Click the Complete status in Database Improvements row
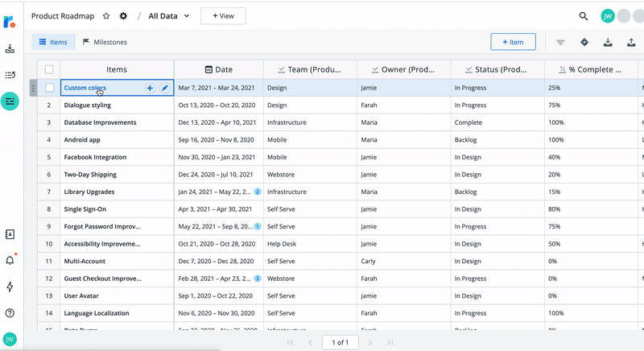 [469, 122]
